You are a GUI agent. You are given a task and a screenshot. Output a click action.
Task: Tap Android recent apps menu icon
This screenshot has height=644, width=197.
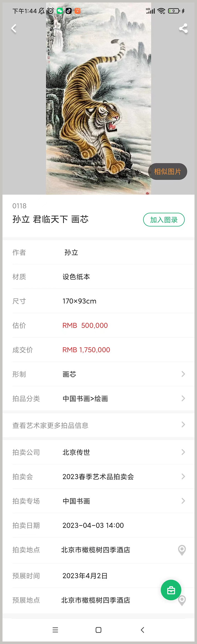click(55, 630)
